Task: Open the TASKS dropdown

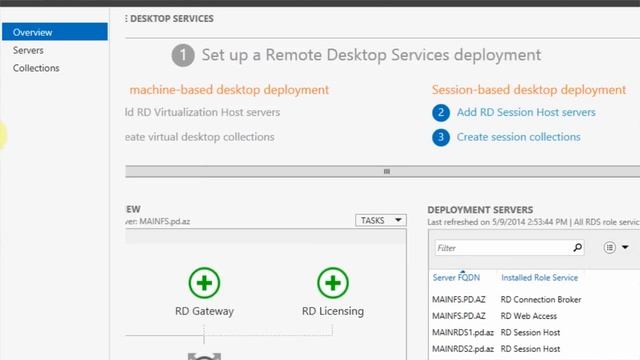Action: [x=380, y=220]
